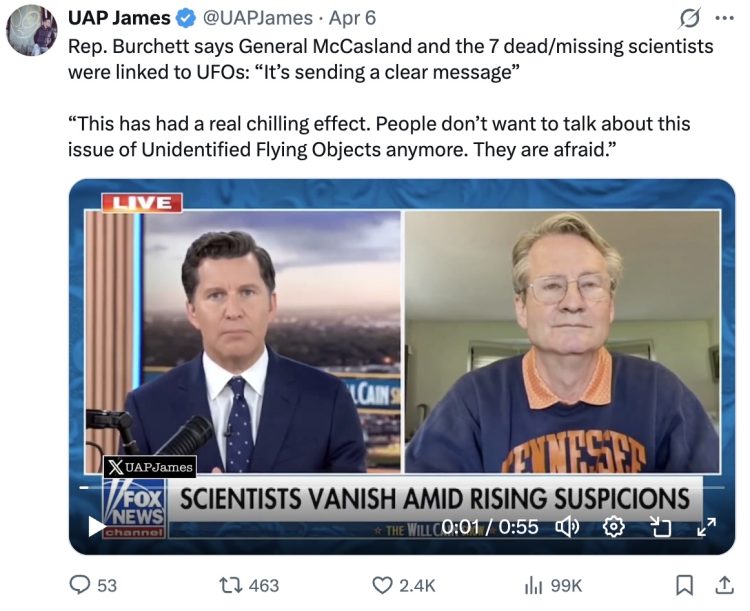The height and width of the screenshot is (611, 750).
Task: Open the UAP James display name profile
Action: (120, 18)
